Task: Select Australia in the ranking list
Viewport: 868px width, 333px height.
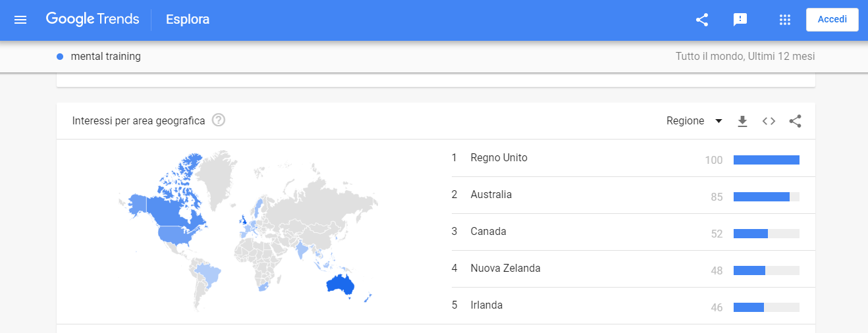Action: [x=491, y=195]
